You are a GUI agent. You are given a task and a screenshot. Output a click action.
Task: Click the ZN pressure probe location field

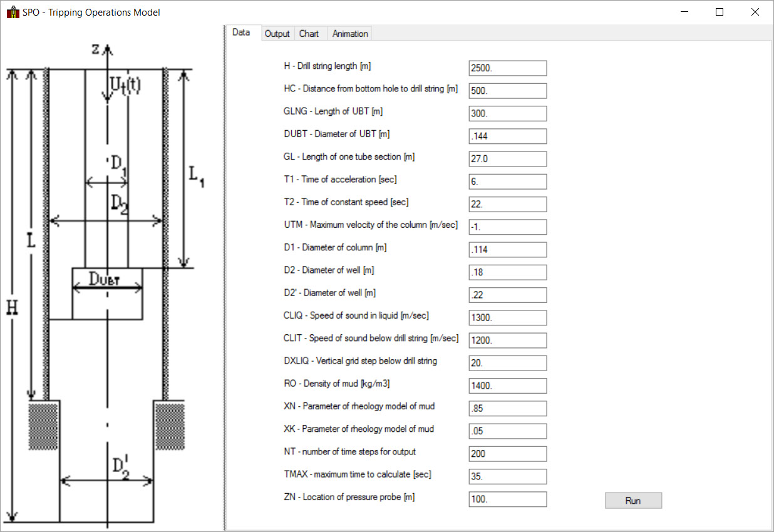[x=507, y=499]
